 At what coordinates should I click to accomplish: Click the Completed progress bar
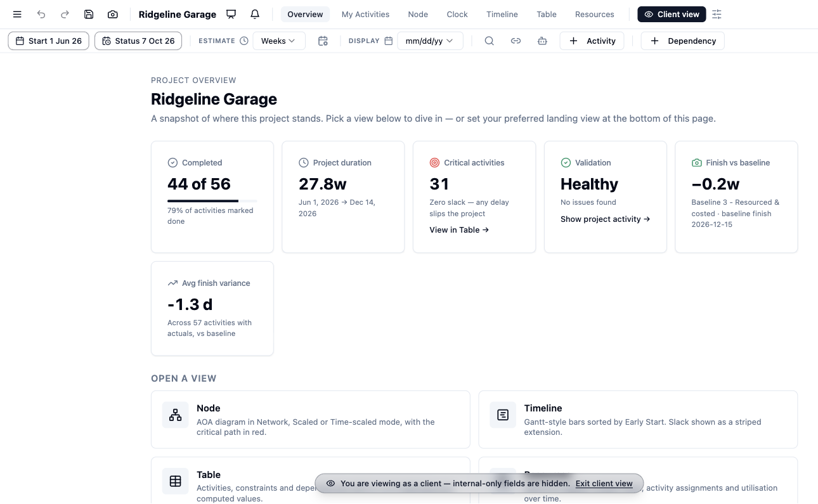212,201
